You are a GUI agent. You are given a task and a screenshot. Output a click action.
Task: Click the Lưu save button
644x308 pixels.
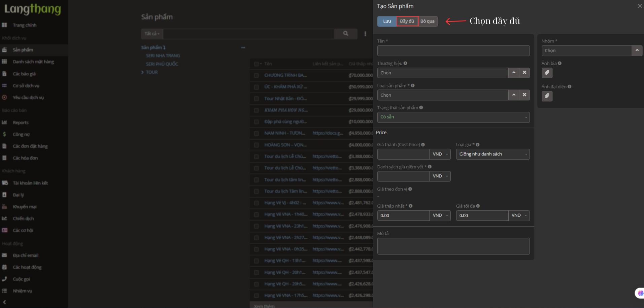tap(387, 21)
